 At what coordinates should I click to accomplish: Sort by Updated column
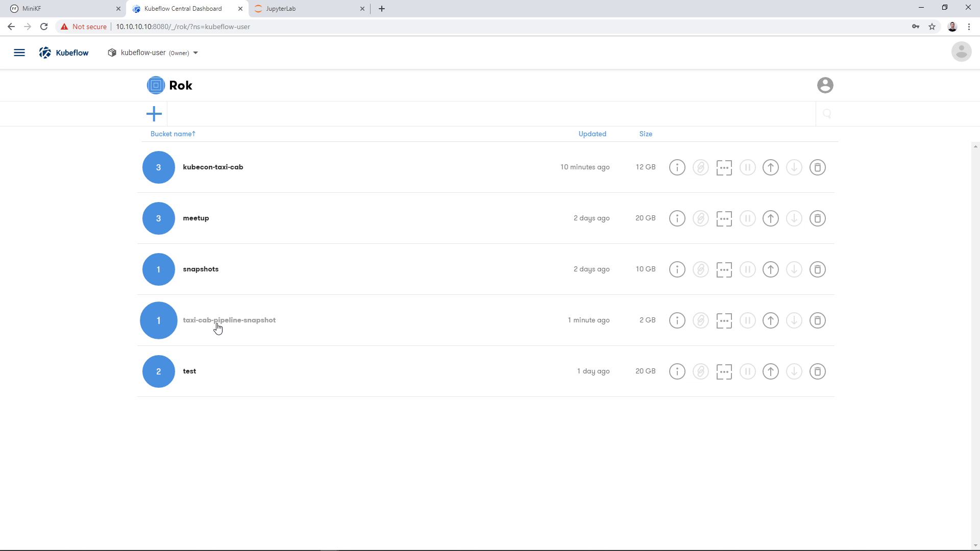[592, 134]
